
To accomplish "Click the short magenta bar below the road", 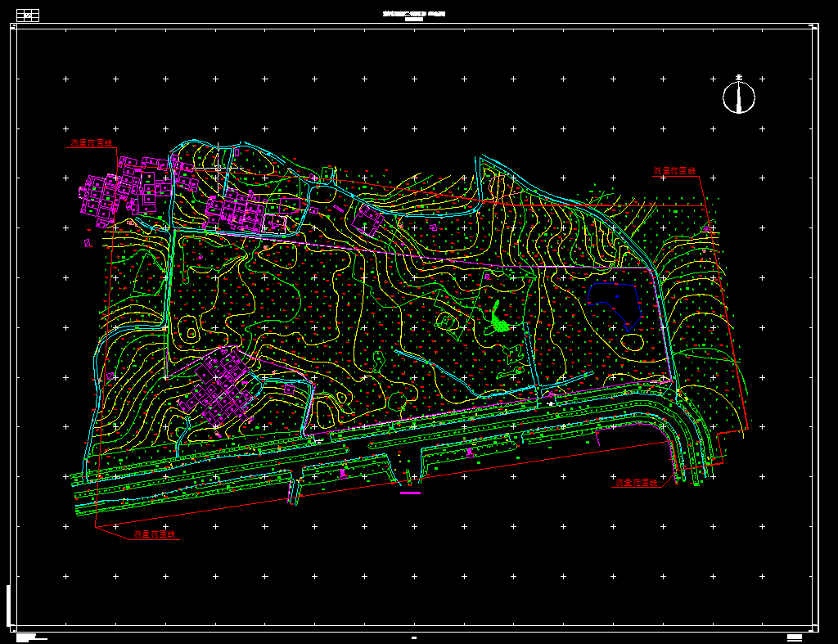I will pyautogui.click(x=409, y=493).
